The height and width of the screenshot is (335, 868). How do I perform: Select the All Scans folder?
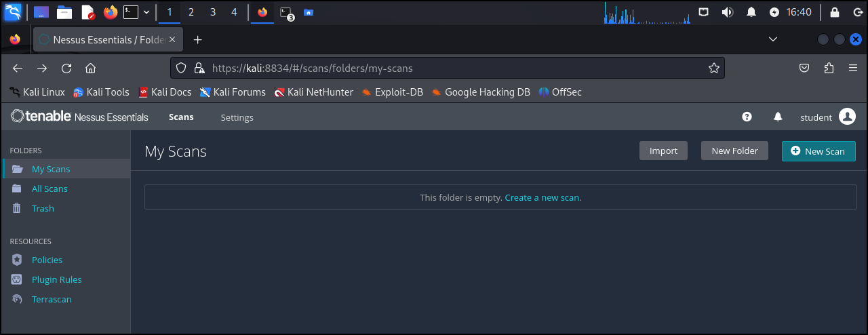65,189
